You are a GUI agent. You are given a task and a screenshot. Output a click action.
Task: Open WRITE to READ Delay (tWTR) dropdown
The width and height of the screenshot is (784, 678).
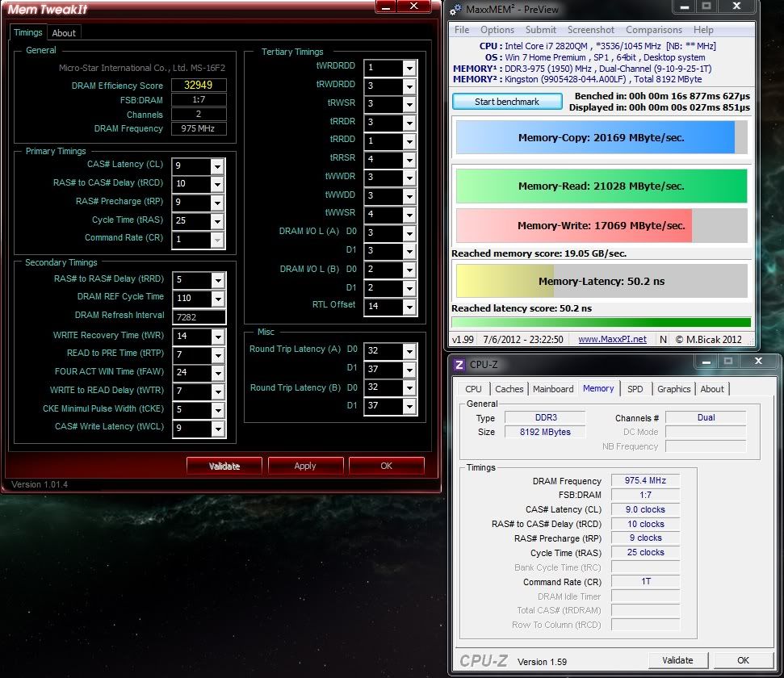(218, 391)
